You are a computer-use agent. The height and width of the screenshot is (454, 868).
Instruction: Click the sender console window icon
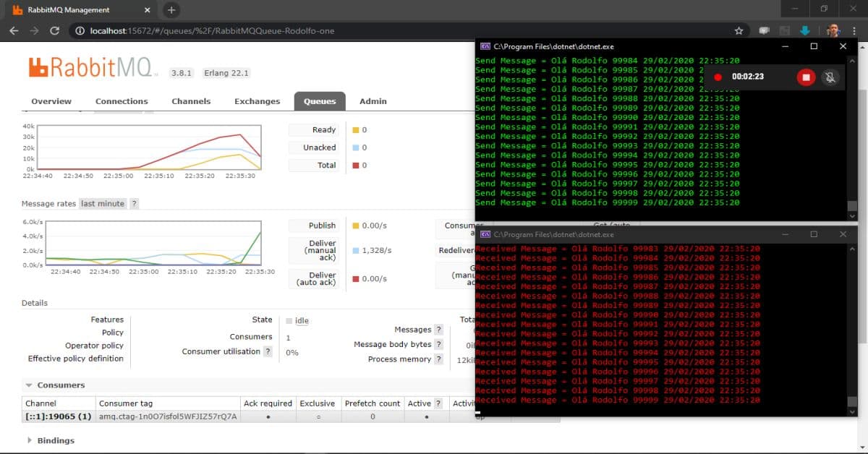pos(486,46)
